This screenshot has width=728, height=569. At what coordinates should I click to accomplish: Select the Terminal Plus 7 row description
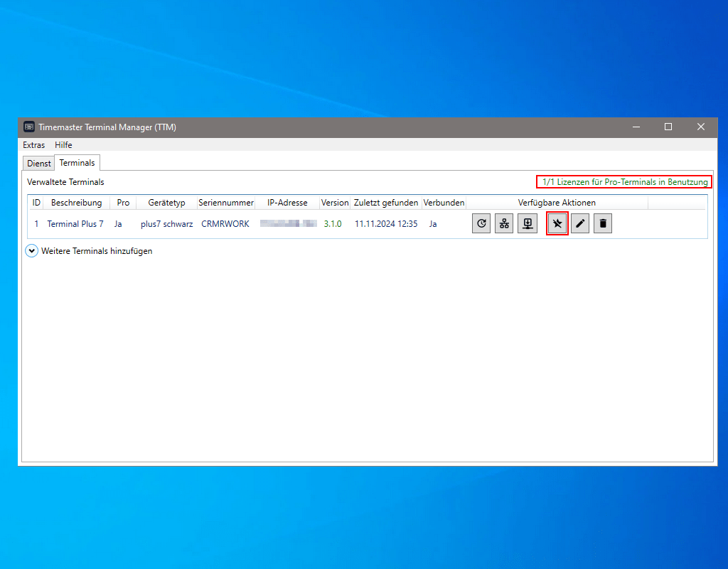click(x=75, y=224)
